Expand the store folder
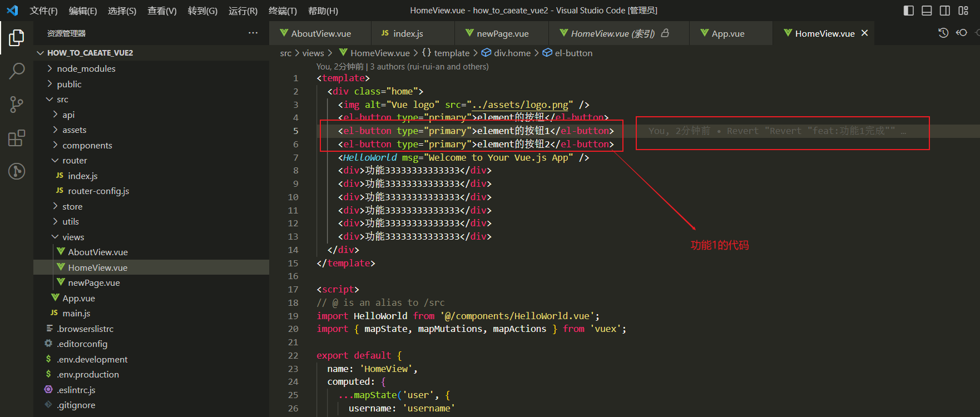The height and width of the screenshot is (417, 980). tap(151, 206)
